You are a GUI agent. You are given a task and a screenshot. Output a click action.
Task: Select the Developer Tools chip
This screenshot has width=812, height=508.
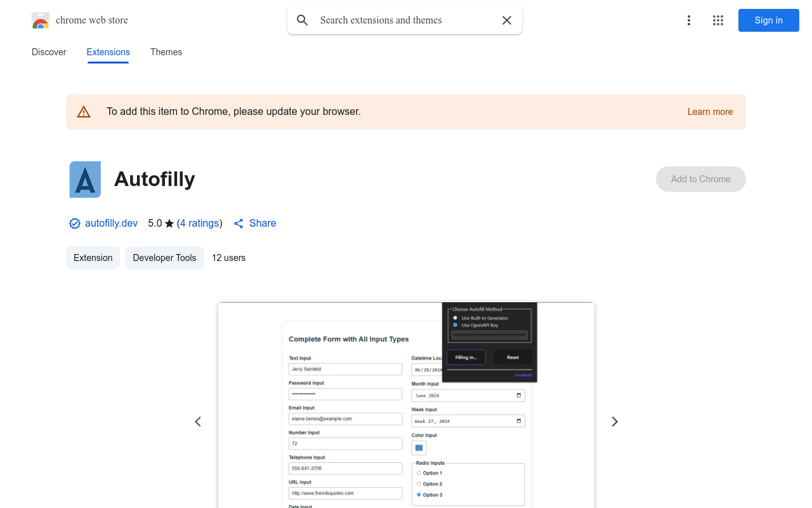tap(164, 258)
